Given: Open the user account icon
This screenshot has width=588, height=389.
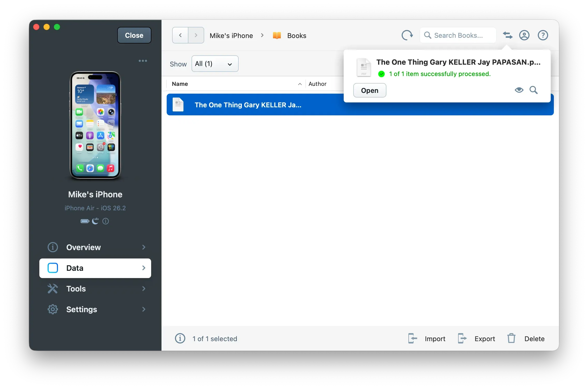Looking at the screenshot, I should (524, 35).
